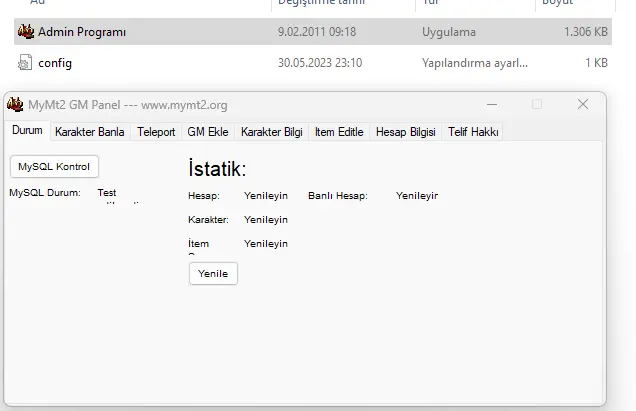Open the Karakter Banla tab
This screenshot has width=636, height=411.
90,132
